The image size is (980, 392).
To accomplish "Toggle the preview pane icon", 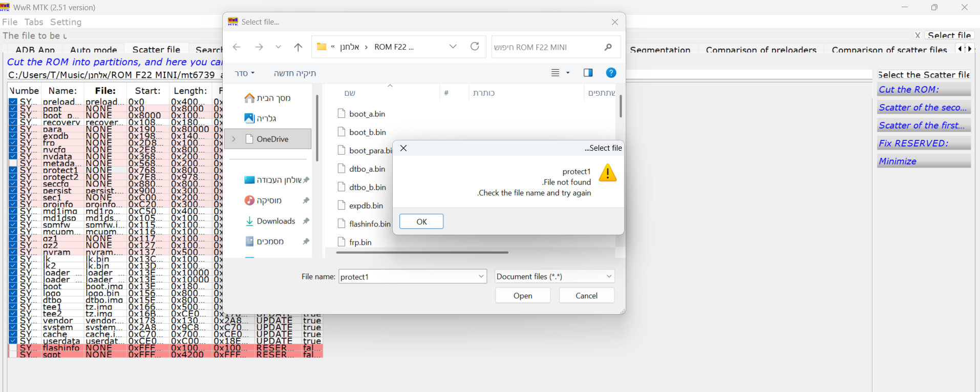I will pos(588,73).
